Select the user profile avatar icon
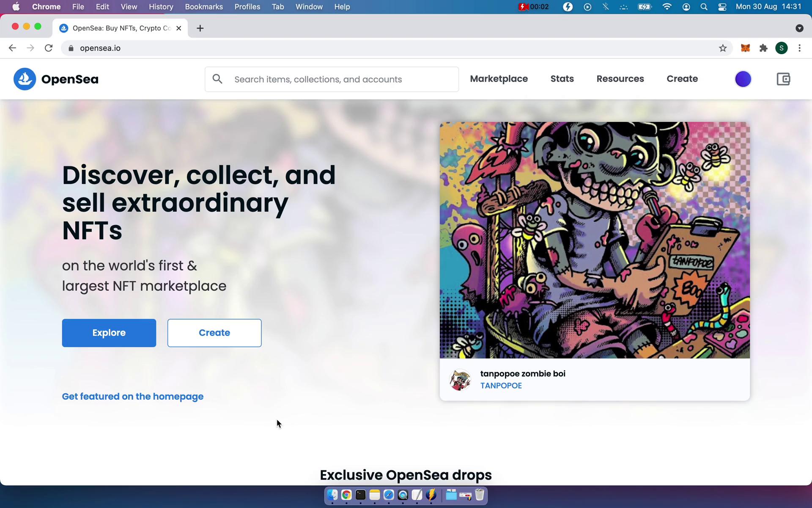This screenshot has width=812, height=508. (743, 78)
